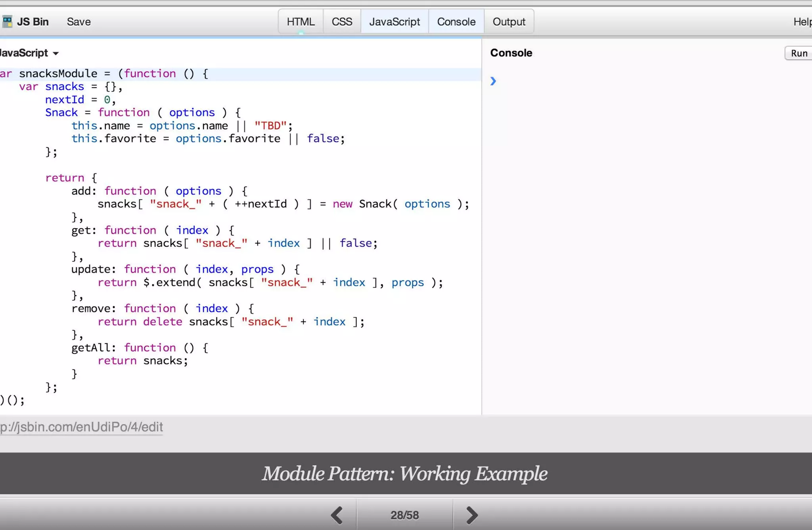This screenshot has width=812, height=530.
Task: Click the 28/58 slide counter
Action: pyautogui.click(x=404, y=515)
